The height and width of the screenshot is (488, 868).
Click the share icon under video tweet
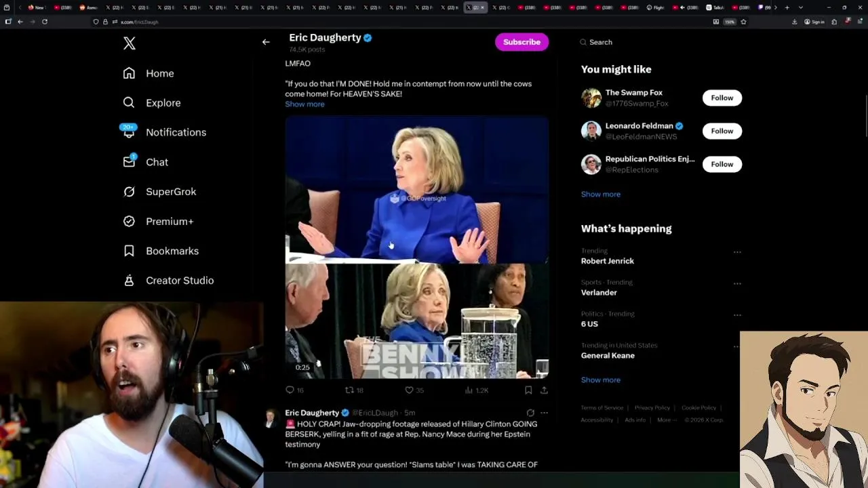[x=544, y=390]
